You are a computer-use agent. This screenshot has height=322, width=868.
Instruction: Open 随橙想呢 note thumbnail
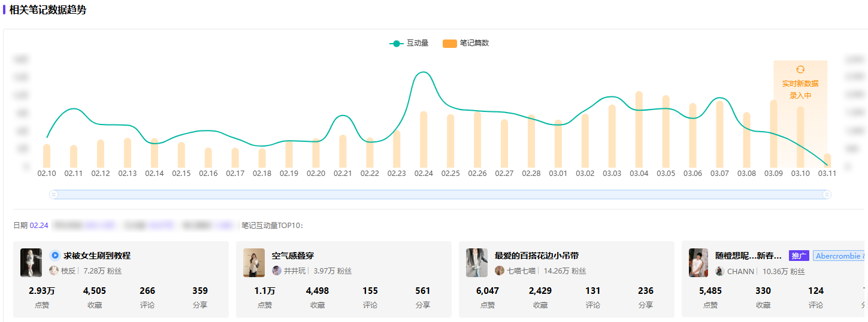tap(698, 263)
